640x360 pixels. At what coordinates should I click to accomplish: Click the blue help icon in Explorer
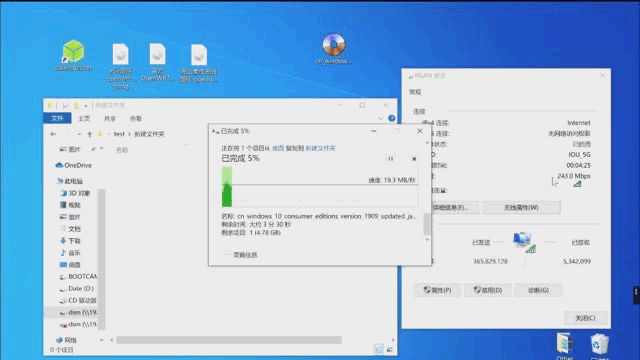pyautogui.click(x=391, y=118)
